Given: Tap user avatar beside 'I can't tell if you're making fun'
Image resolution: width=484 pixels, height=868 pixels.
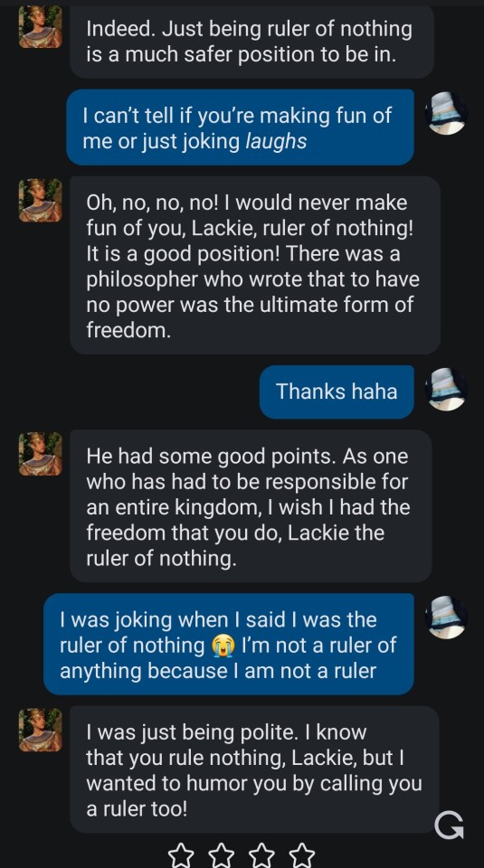Looking at the screenshot, I should 446,114.
